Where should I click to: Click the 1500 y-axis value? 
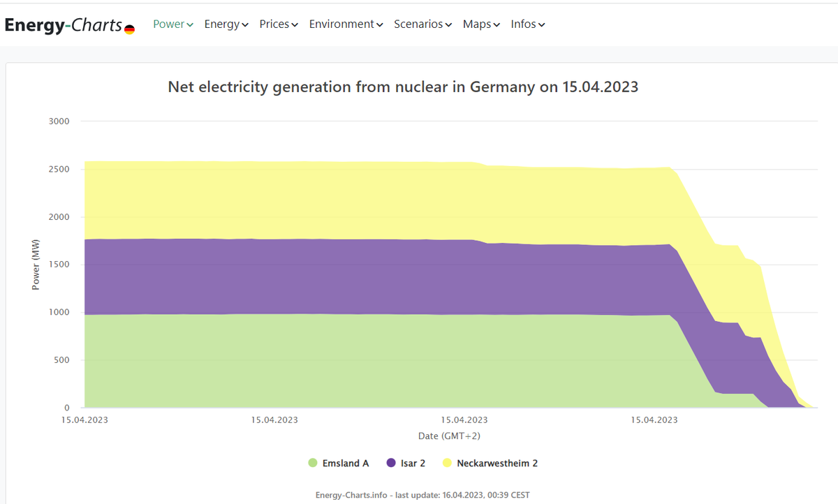pos(59,265)
